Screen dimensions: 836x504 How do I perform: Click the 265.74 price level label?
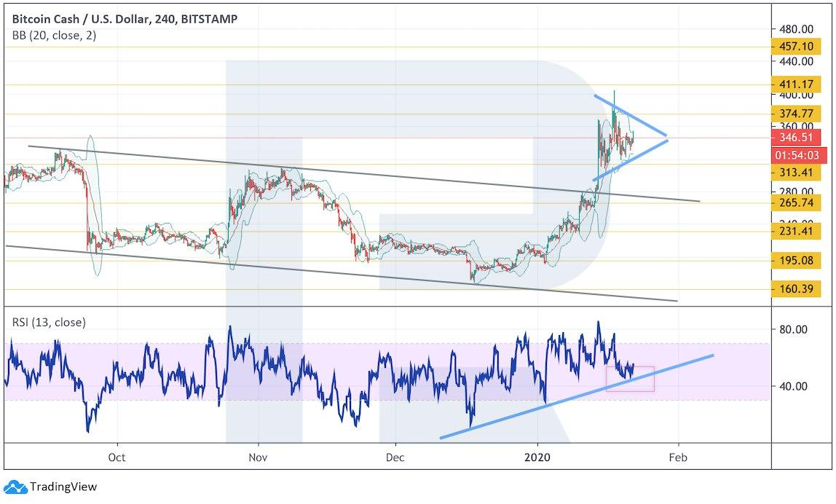(x=797, y=202)
